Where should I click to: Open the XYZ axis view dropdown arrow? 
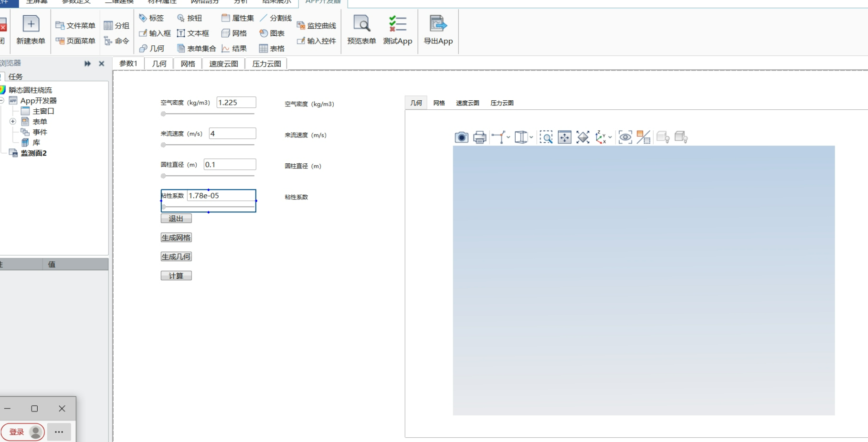610,137
